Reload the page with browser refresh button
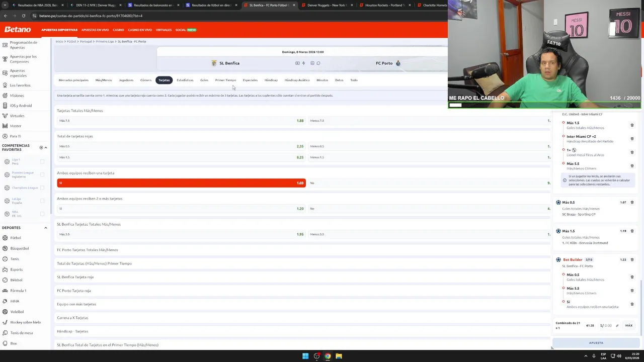The width and height of the screenshot is (644, 362). point(24,16)
